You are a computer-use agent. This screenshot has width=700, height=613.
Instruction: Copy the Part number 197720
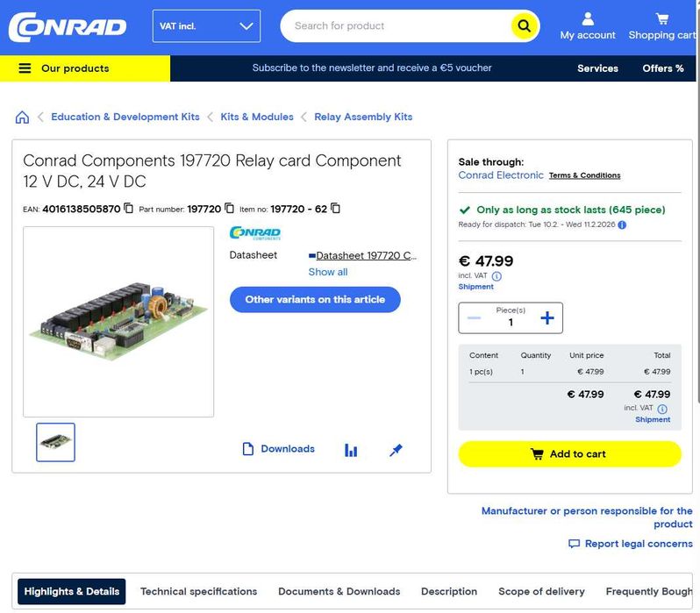click(229, 208)
